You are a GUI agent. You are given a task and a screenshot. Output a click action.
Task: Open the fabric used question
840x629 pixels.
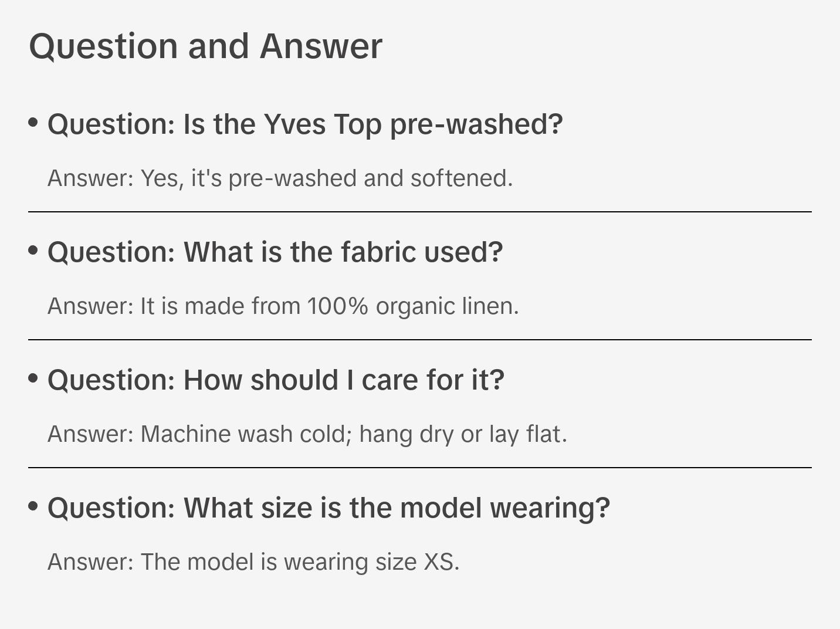pyautogui.click(x=275, y=252)
